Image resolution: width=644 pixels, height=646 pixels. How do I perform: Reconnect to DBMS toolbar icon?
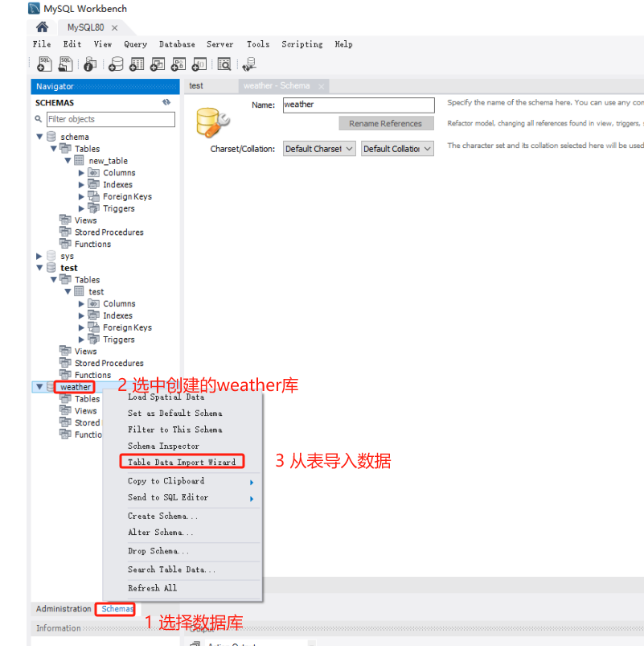click(249, 64)
